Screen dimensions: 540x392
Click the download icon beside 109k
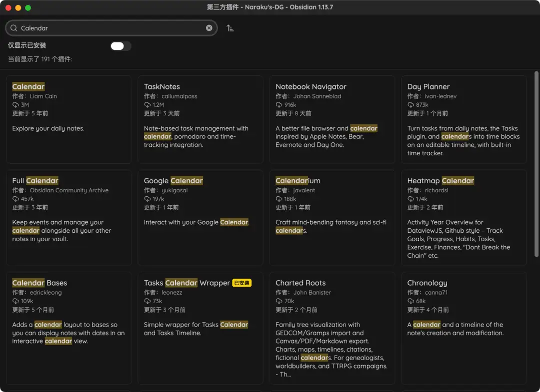point(15,301)
